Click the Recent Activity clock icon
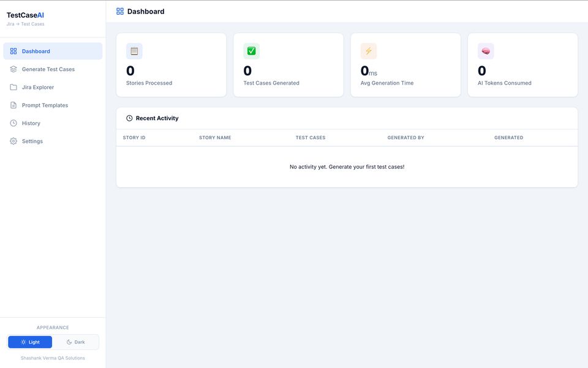Screen dimensions: 588x368 pos(129,118)
